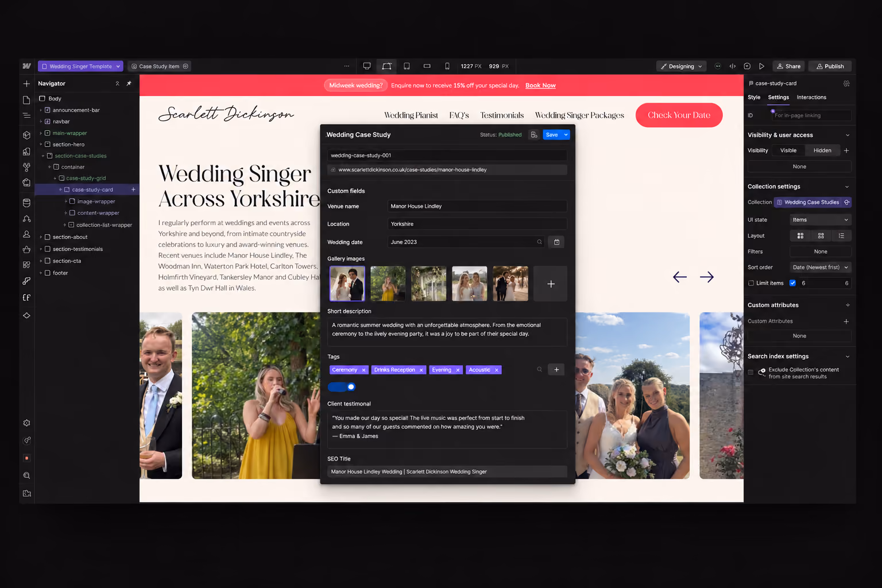882x588 pixels.
Task: Click Book Now link in banner
Action: coord(540,86)
